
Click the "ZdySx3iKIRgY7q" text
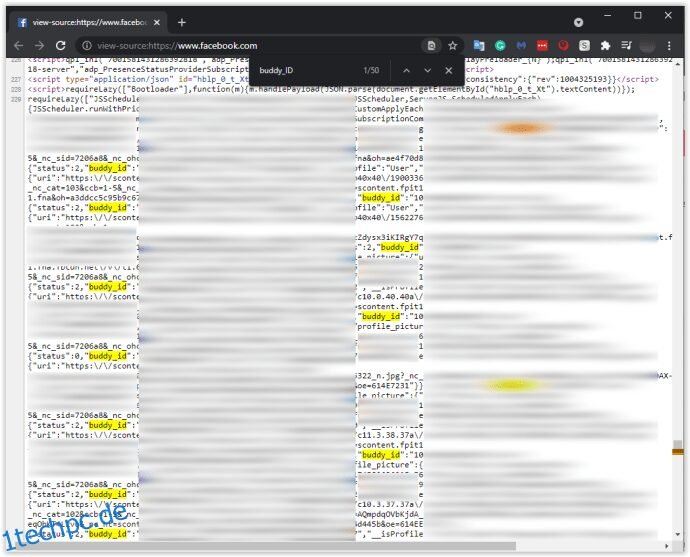pyautogui.click(x=390, y=238)
